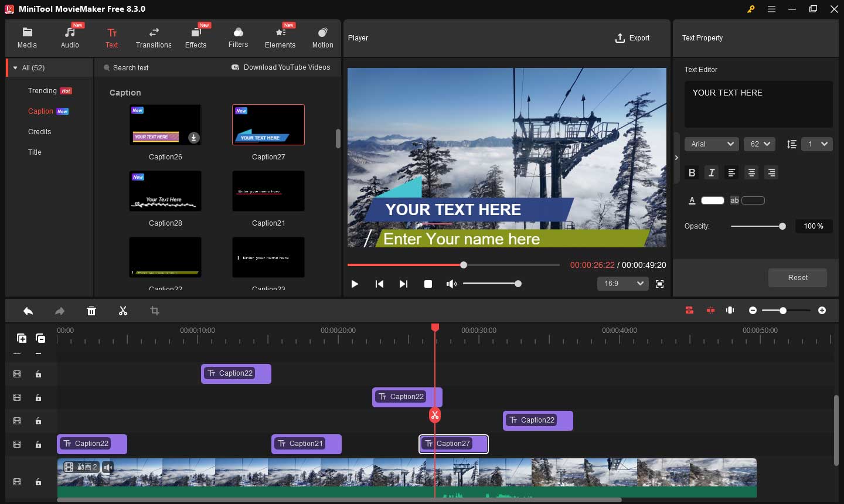The height and width of the screenshot is (504, 844).
Task: Open the 16:9 aspect ratio dropdown
Action: pyautogui.click(x=622, y=284)
